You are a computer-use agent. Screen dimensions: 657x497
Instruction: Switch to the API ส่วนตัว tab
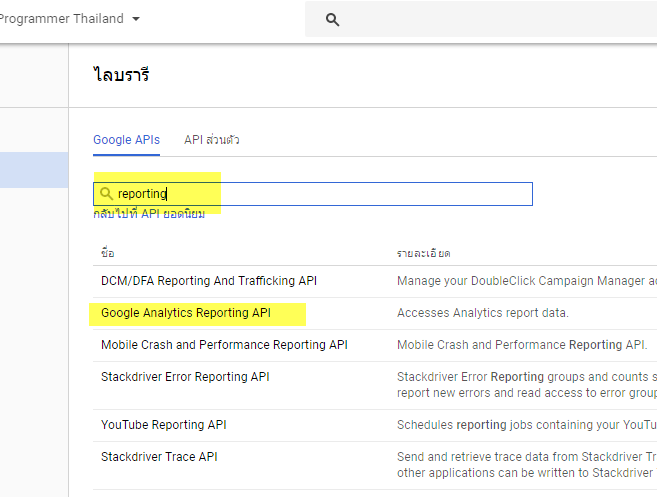click(212, 140)
